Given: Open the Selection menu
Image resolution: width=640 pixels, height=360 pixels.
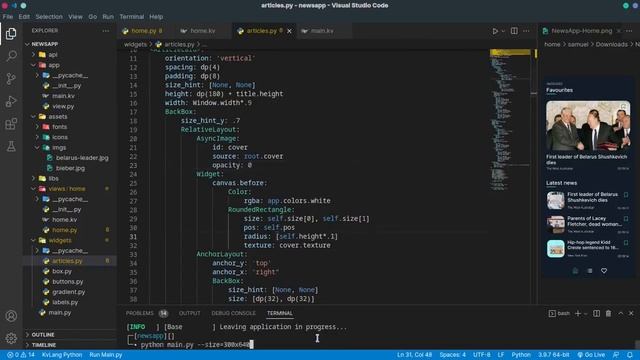Looking at the screenshot, I should tap(49, 17).
